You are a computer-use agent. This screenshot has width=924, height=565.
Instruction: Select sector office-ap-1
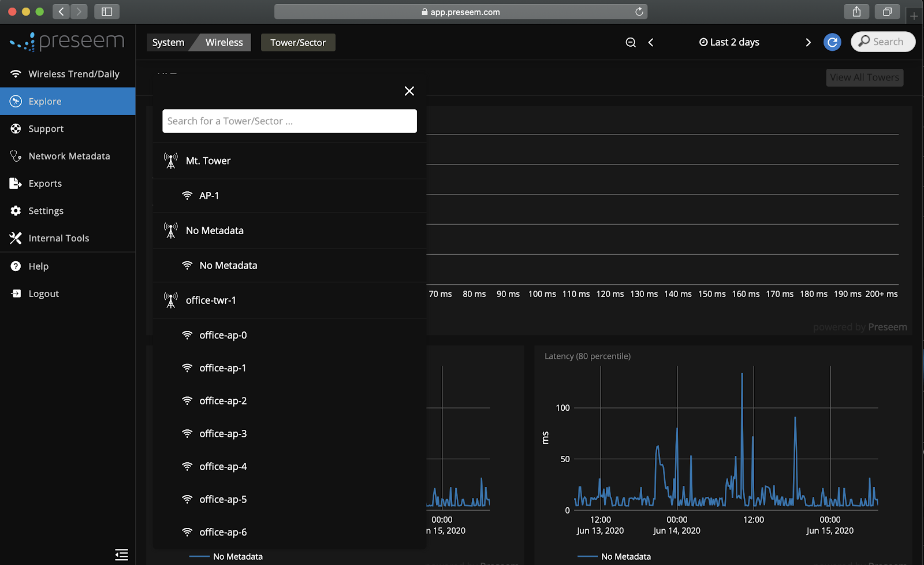coord(290,368)
